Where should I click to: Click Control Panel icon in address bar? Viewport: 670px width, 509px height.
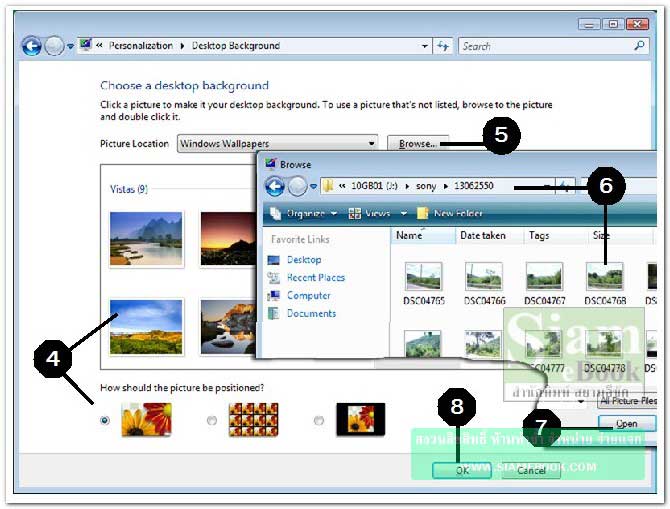point(85,45)
